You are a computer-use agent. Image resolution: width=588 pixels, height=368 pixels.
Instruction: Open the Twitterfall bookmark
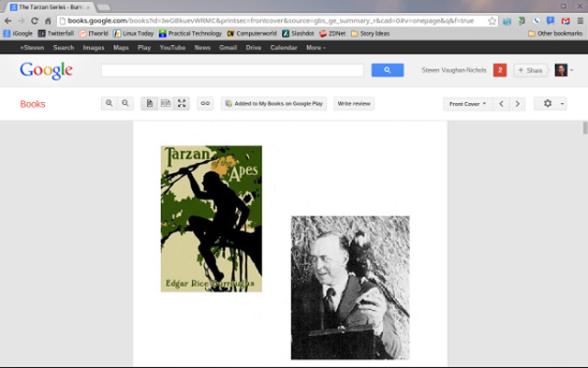coord(56,34)
